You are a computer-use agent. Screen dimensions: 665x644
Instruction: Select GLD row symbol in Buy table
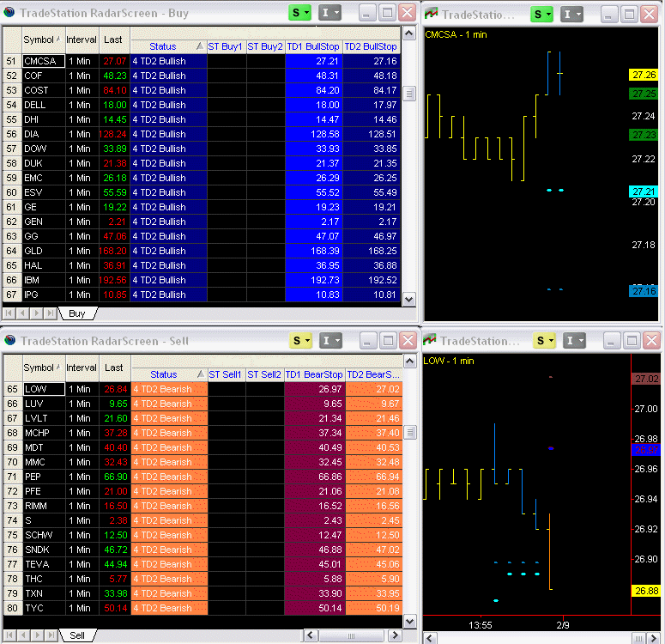pyautogui.click(x=44, y=251)
